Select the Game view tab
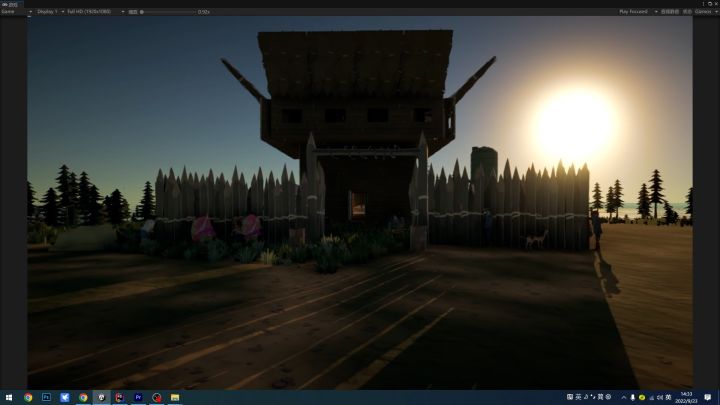Screen dimensions: 720x405 click(10, 5)
